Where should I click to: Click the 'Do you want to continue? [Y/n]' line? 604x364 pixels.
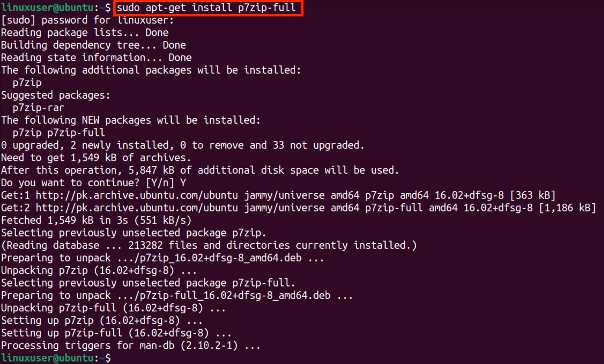pos(94,183)
